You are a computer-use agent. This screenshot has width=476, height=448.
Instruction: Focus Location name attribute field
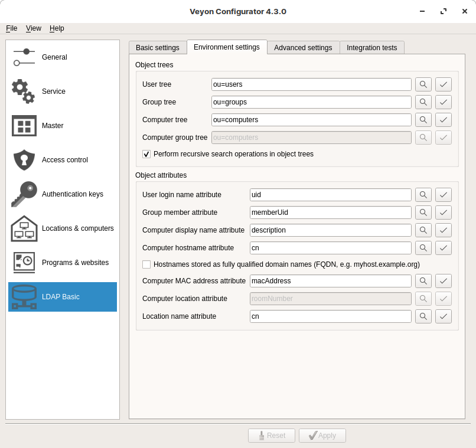tap(331, 316)
